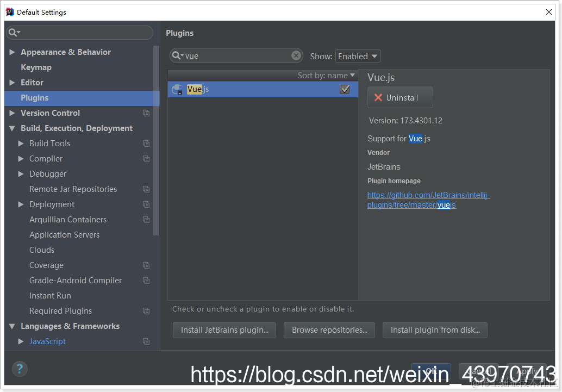Image resolution: width=562 pixels, height=392 pixels.
Task: Click the settings search field
Action: tap(79, 33)
